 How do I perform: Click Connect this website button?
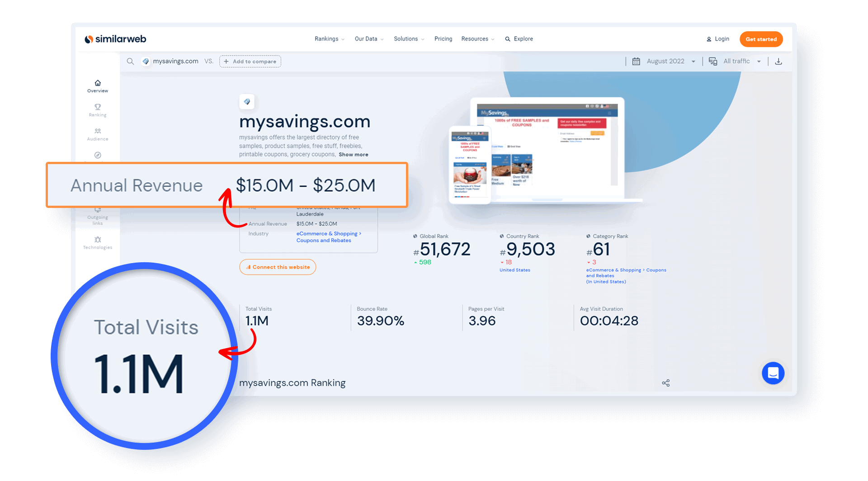pos(278,267)
